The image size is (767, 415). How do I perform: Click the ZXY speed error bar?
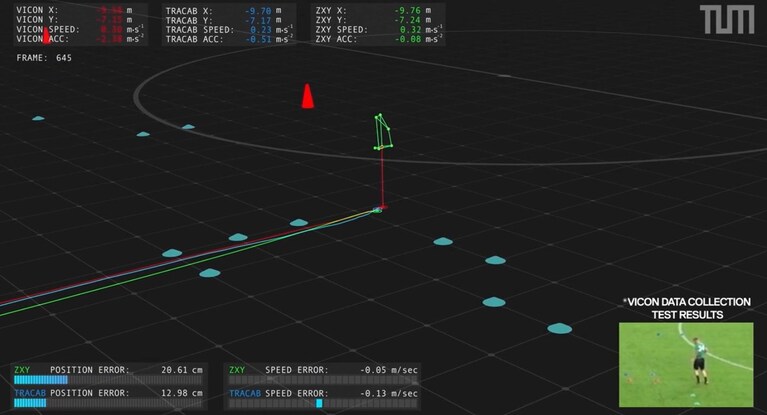pyautogui.click(x=323, y=380)
